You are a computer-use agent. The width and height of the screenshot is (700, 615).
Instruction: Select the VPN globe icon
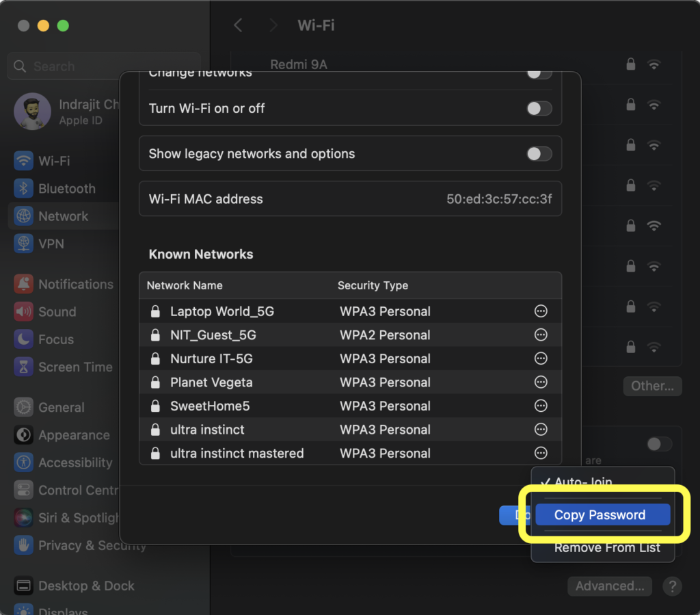pos(24,244)
